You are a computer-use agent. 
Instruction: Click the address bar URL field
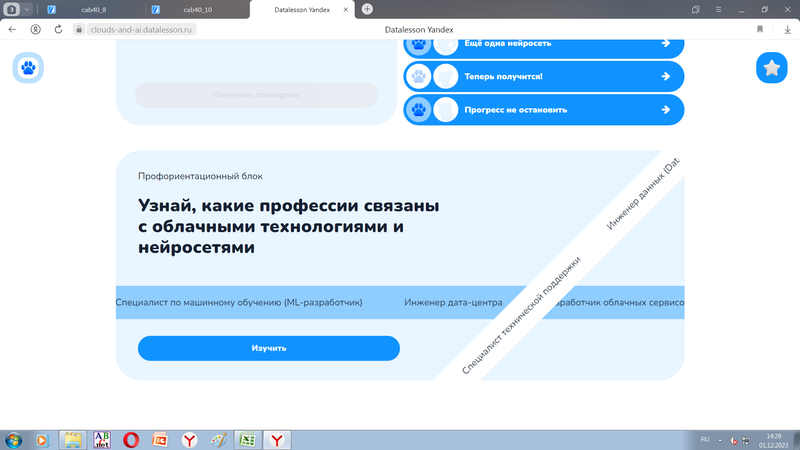[142, 30]
